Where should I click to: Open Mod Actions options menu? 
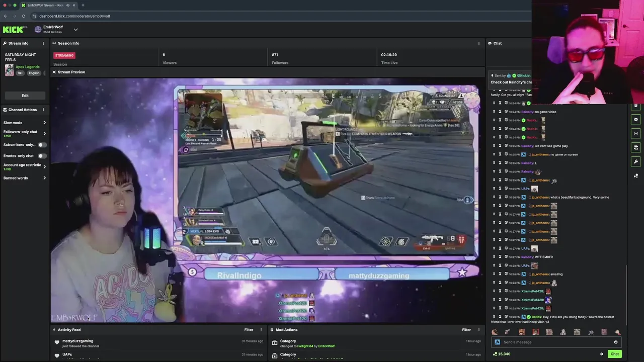pos(478,330)
